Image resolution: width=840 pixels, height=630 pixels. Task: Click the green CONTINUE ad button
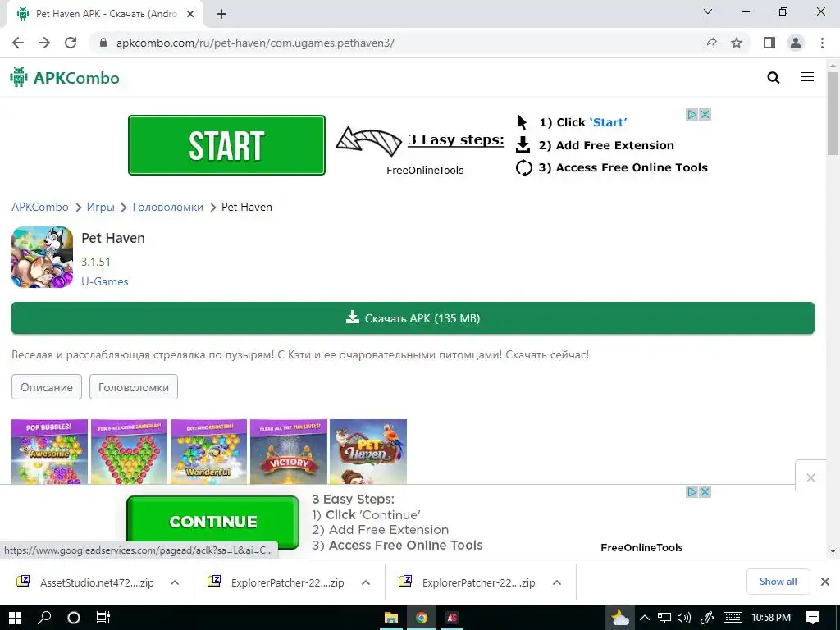point(212,522)
